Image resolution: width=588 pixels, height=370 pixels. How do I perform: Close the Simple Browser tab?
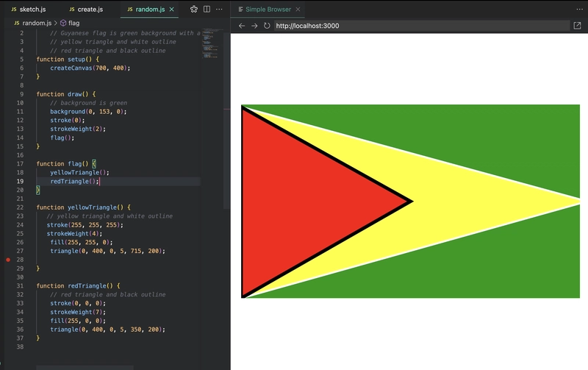pos(299,10)
